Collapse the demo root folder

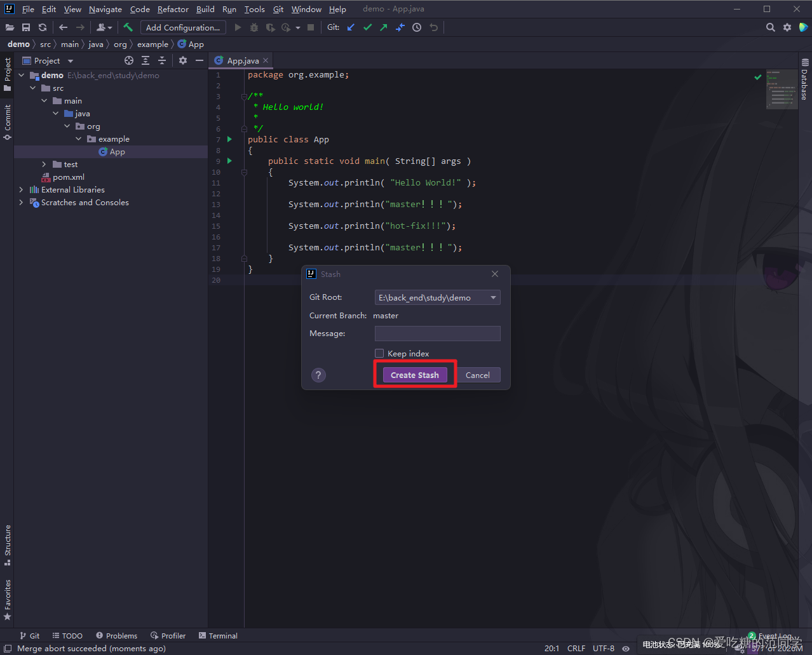click(22, 75)
